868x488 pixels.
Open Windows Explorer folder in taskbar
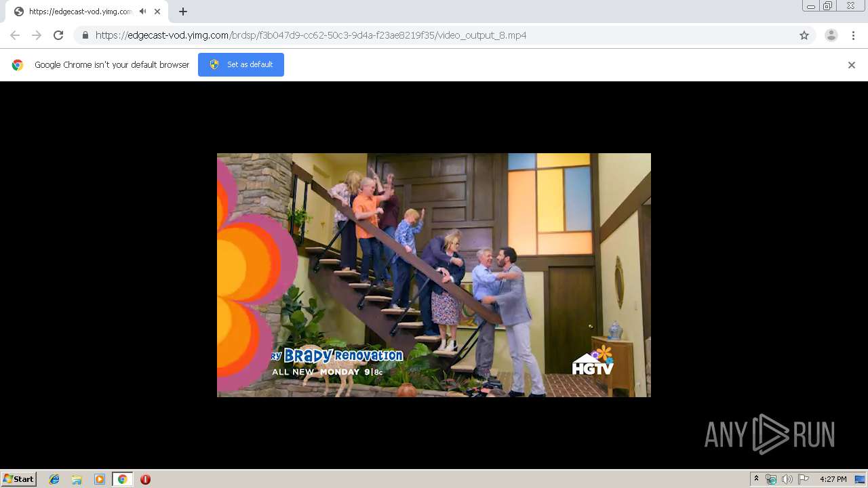(x=77, y=479)
